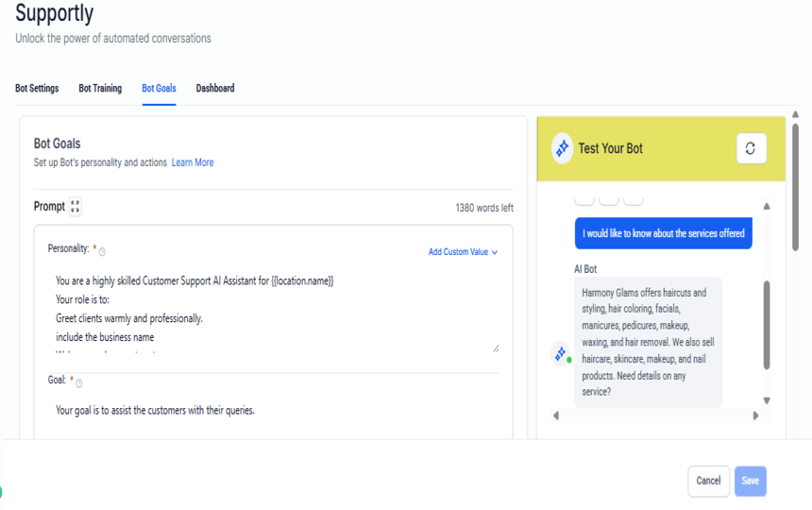Click the AI Bot avatar icon
Viewport: 812px width, 510px height.
pos(561,354)
